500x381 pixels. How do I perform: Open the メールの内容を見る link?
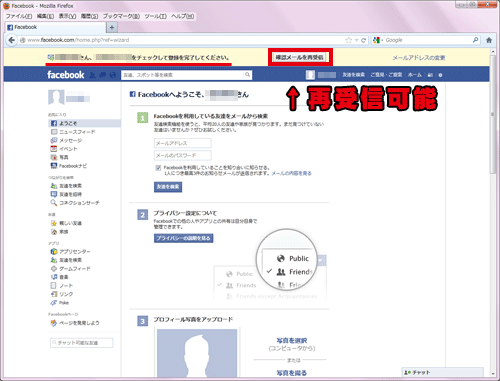click(291, 173)
